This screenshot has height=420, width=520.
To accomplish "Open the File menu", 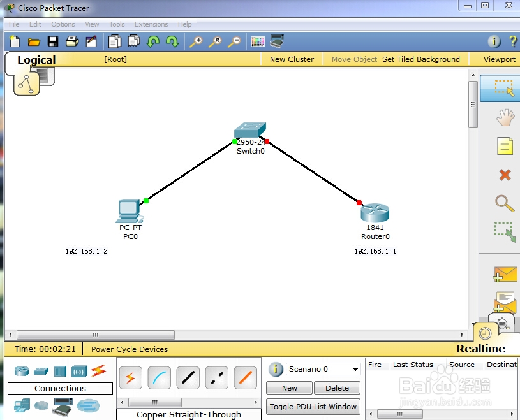I will coord(14,24).
